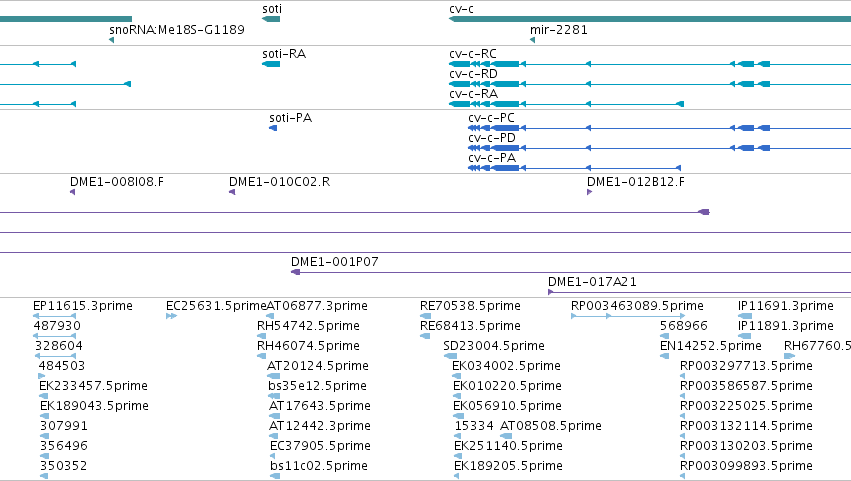Click the double-arrow glyph under EC25631.5prime

pos(172,316)
